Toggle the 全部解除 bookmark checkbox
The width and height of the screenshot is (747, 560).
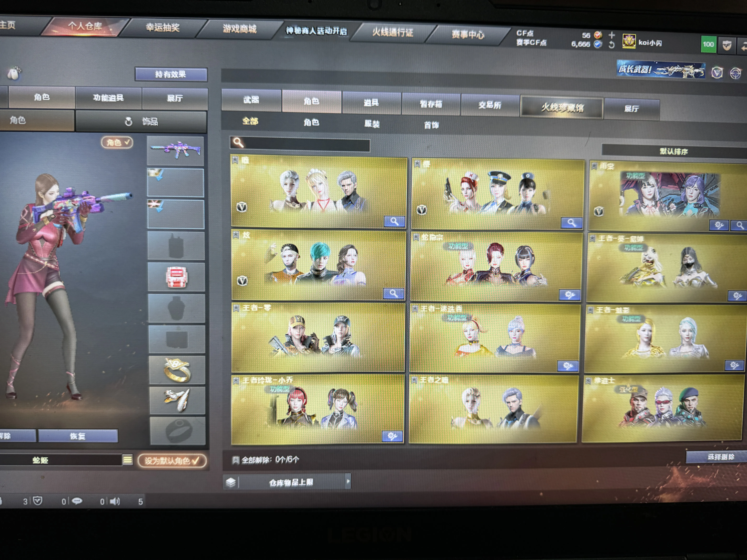235,460
